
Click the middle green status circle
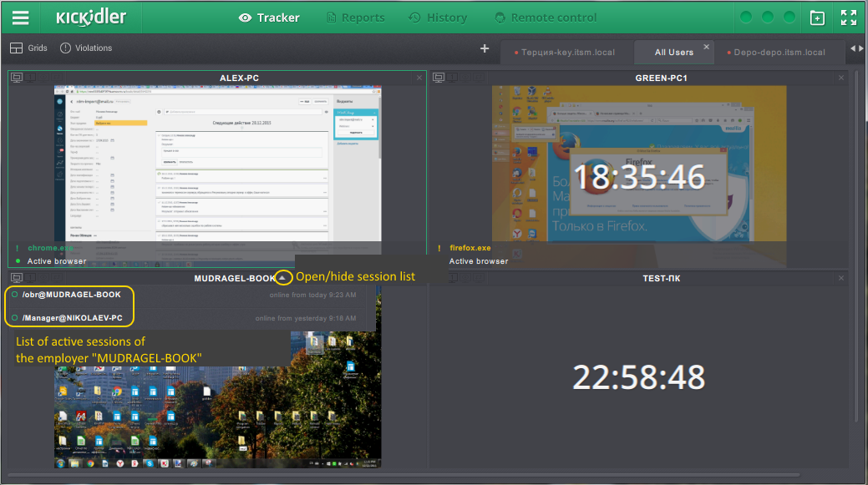(x=768, y=18)
